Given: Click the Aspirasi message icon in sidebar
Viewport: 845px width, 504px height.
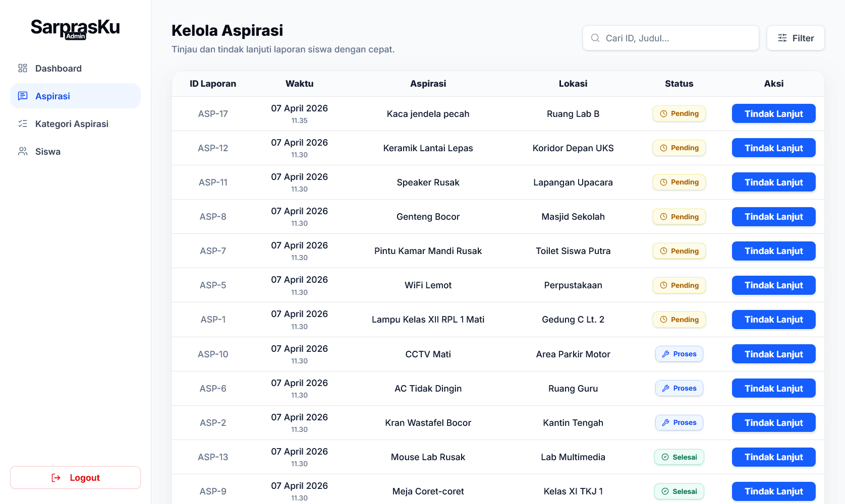Looking at the screenshot, I should [x=23, y=96].
